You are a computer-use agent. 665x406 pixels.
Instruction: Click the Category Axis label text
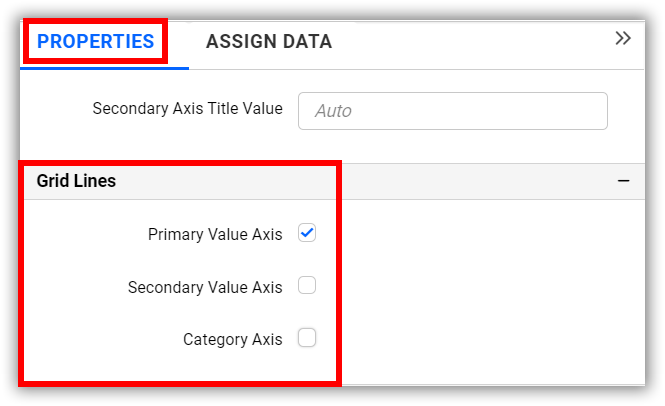click(232, 339)
